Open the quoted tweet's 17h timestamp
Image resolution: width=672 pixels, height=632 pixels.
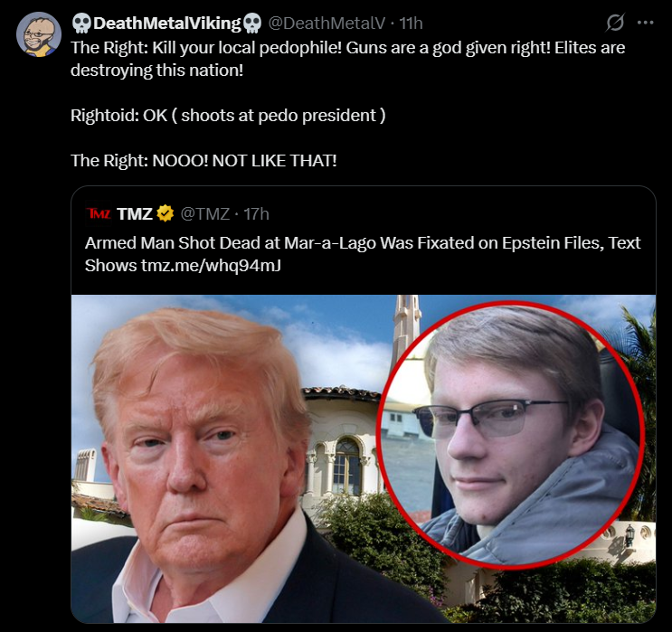tap(256, 213)
